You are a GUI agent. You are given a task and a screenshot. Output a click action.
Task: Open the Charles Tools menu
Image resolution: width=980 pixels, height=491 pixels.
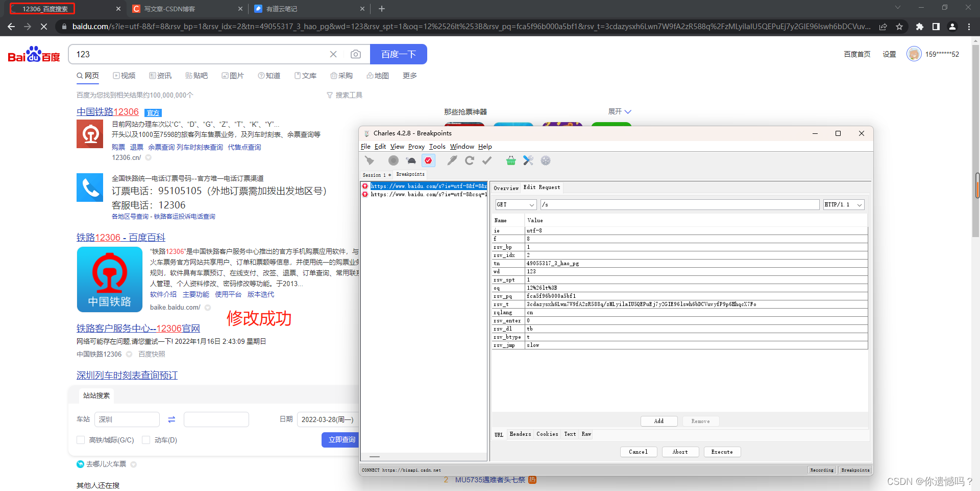437,147
